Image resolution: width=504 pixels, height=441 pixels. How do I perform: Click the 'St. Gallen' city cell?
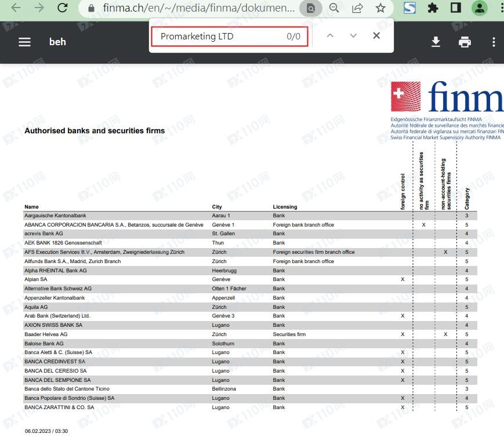point(223,234)
